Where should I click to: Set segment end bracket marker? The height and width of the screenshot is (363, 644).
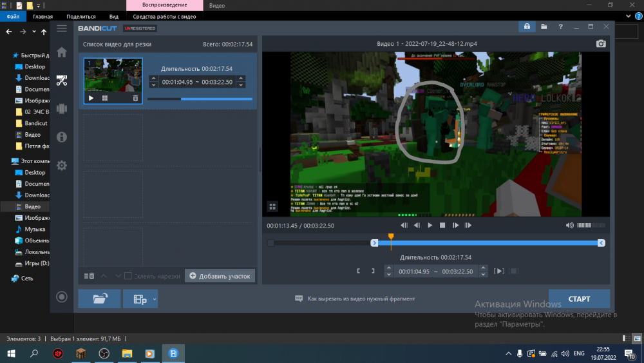[373, 271]
